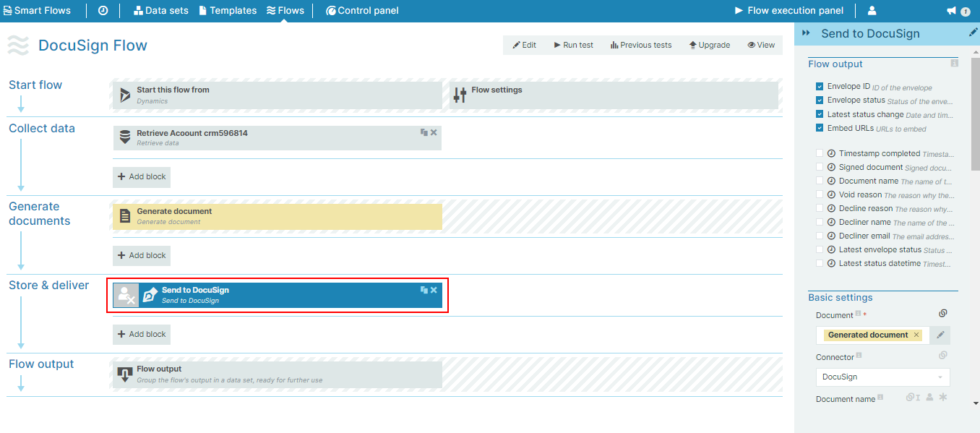
Task: Uncheck the Envelope status output
Action: click(x=820, y=100)
